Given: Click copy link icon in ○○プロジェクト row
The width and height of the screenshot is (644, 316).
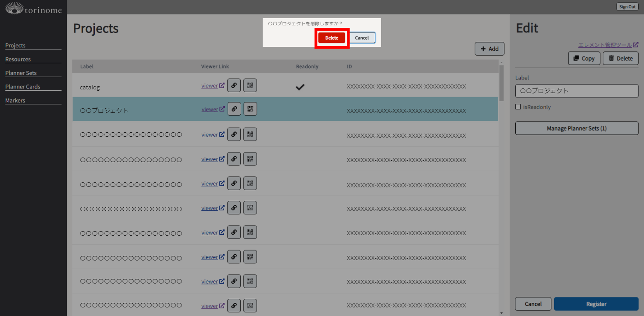Looking at the screenshot, I should pyautogui.click(x=233, y=109).
